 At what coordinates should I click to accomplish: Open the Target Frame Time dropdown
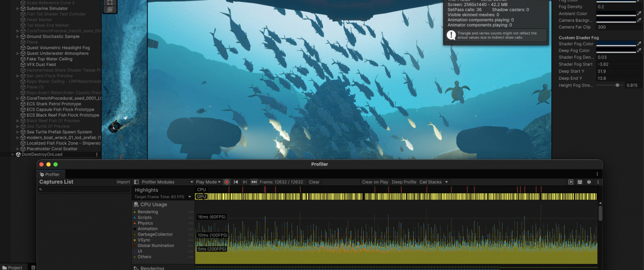click(x=163, y=197)
